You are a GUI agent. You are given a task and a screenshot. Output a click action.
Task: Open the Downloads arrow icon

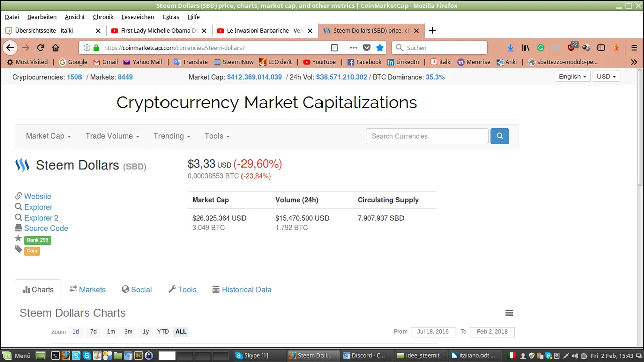coord(511,48)
